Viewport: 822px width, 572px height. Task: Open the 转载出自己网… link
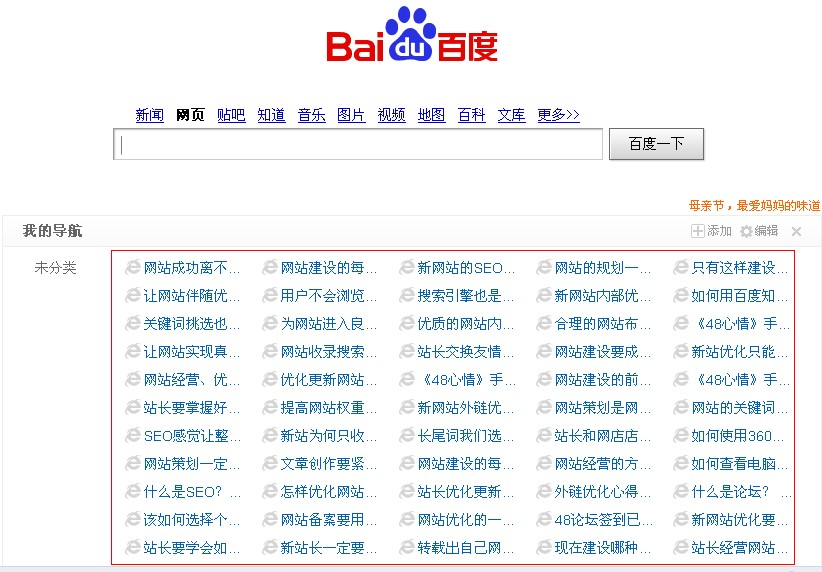[x=466, y=548]
